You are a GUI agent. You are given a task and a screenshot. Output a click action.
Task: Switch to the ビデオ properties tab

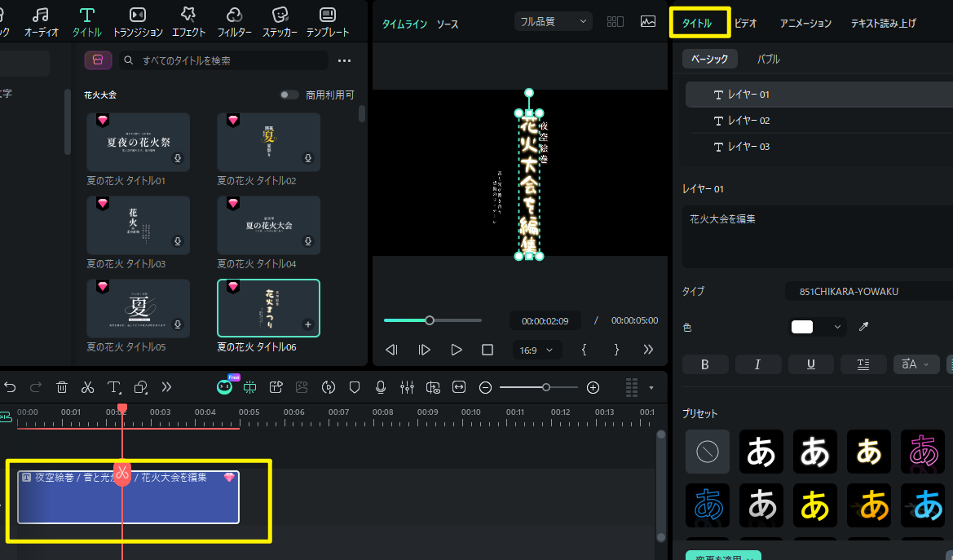745,23
